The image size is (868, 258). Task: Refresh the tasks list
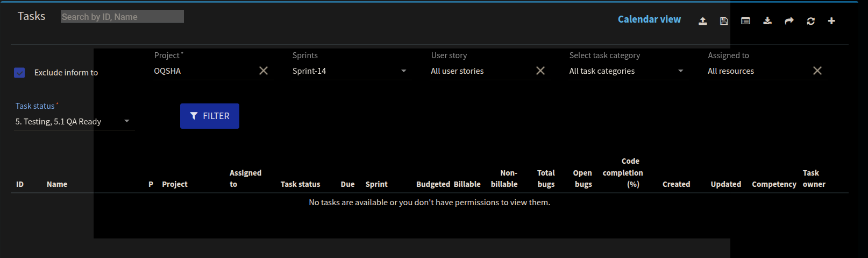[810, 21]
